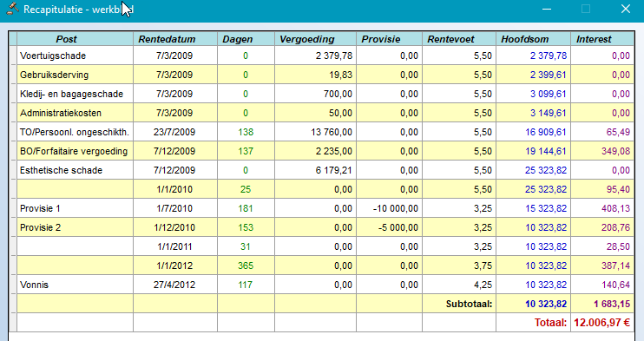Click the Dagen column header
Viewport: 644px width, 341px height.
(246, 39)
